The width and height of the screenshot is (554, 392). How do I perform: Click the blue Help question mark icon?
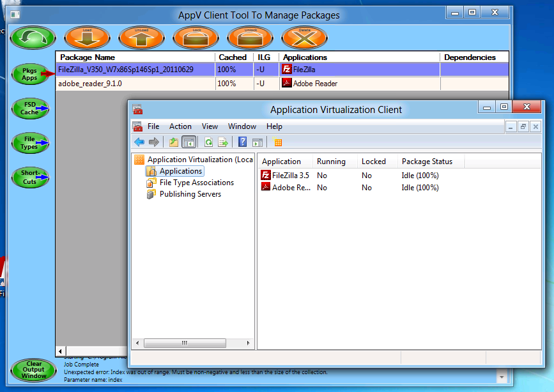[243, 142]
